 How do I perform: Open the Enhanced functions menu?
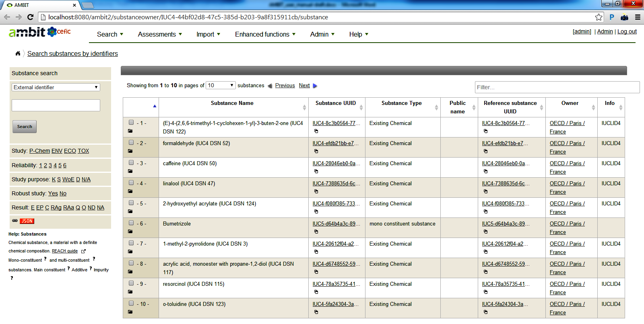(265, 34)
